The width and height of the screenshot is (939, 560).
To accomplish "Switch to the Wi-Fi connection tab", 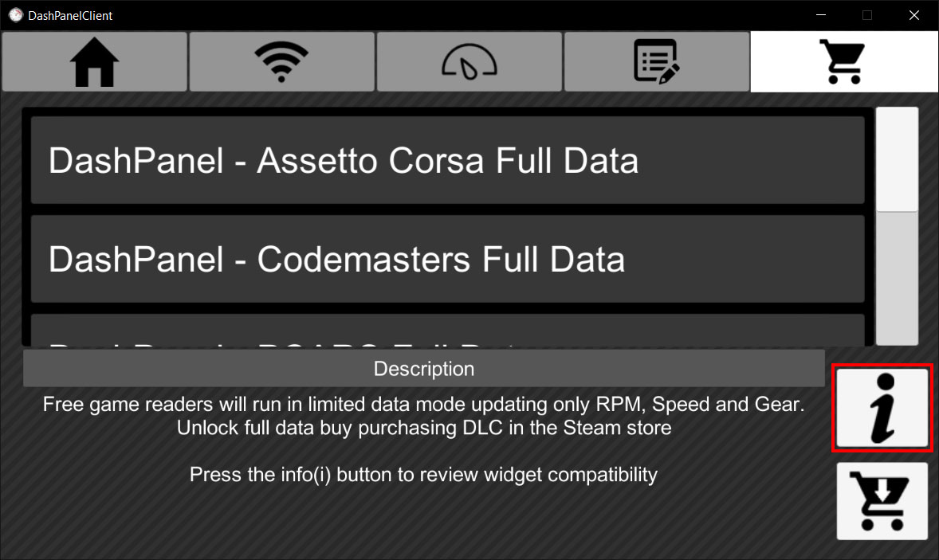I will 281,61.
